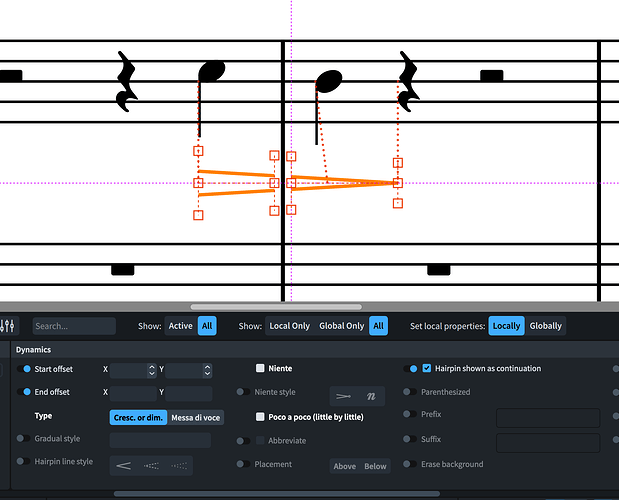Screen dimensions: 619x500
Task: Click the Suffix text field
Action: pos(548,443)
